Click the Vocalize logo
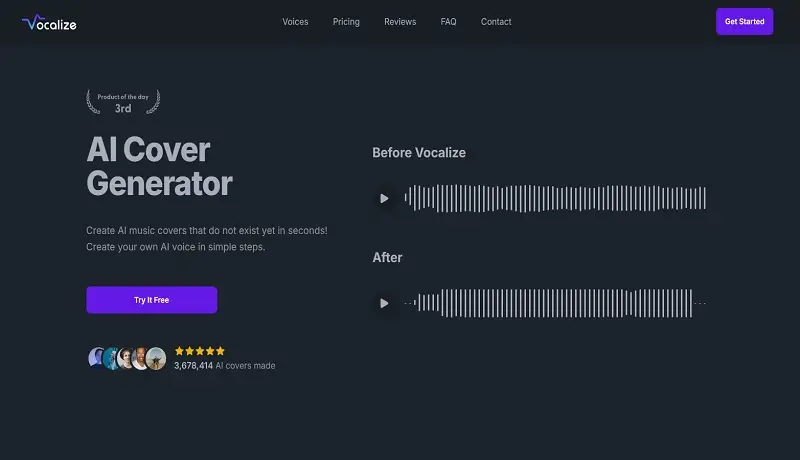Image resolution: width=800 pixels, height=460 pixels. click(51, 21)
